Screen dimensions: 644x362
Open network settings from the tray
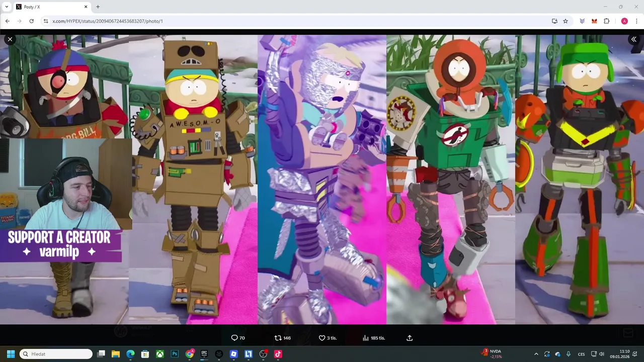(x=594, y=354)
